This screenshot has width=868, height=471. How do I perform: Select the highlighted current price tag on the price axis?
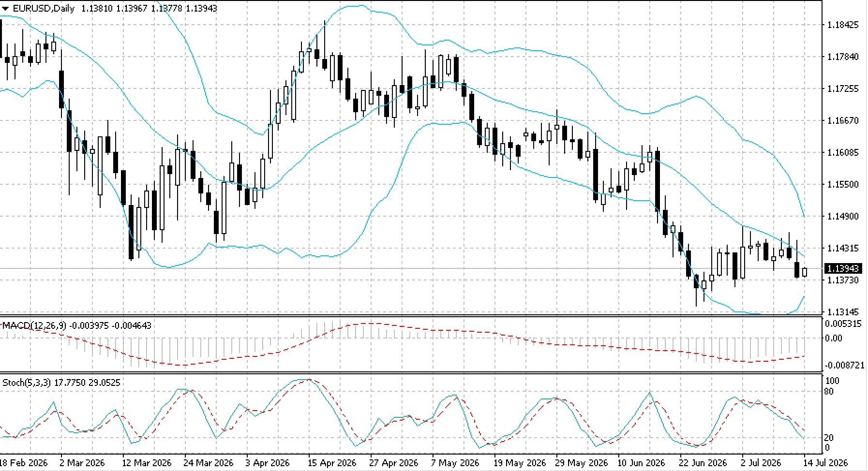843,268
